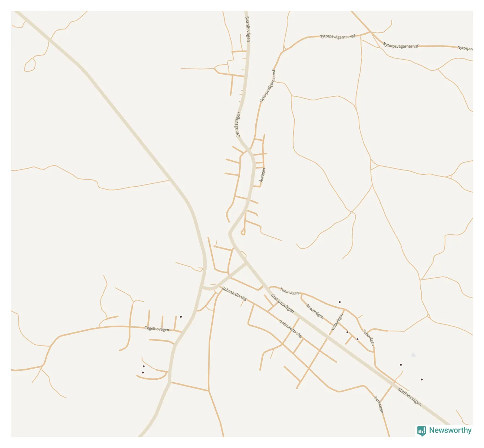Select Bohnstedts väg label closest to Tegelbovägen
Screen dimensions: 484x448
pos(234,294)
